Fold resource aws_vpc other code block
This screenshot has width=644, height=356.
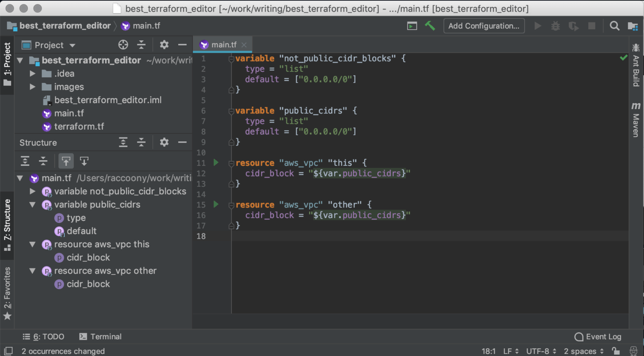click(x=231, y=205)
